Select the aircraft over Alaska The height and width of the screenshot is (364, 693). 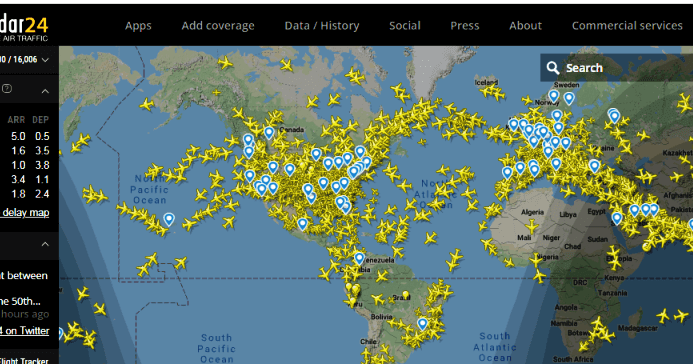coord(146,105)
